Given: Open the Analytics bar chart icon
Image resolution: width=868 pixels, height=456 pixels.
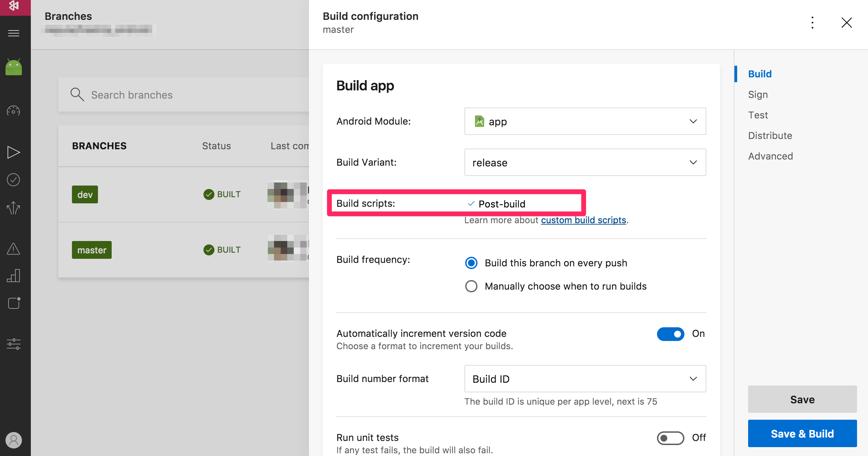Looking at the screenshot, I should pos(14,276).
